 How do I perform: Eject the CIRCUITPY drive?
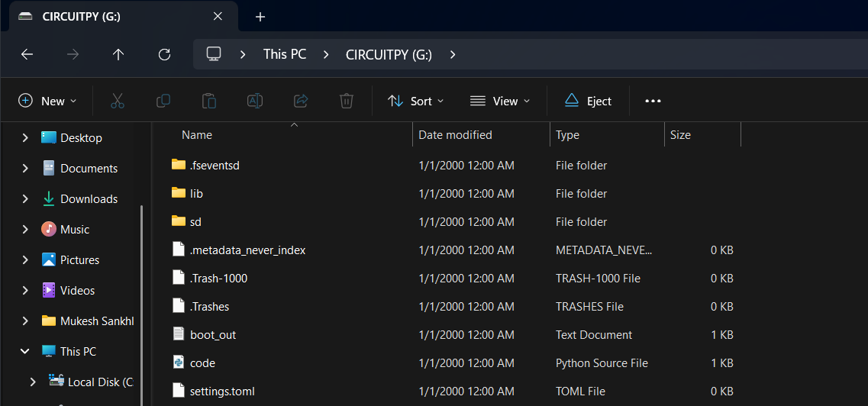coord(588,101)
